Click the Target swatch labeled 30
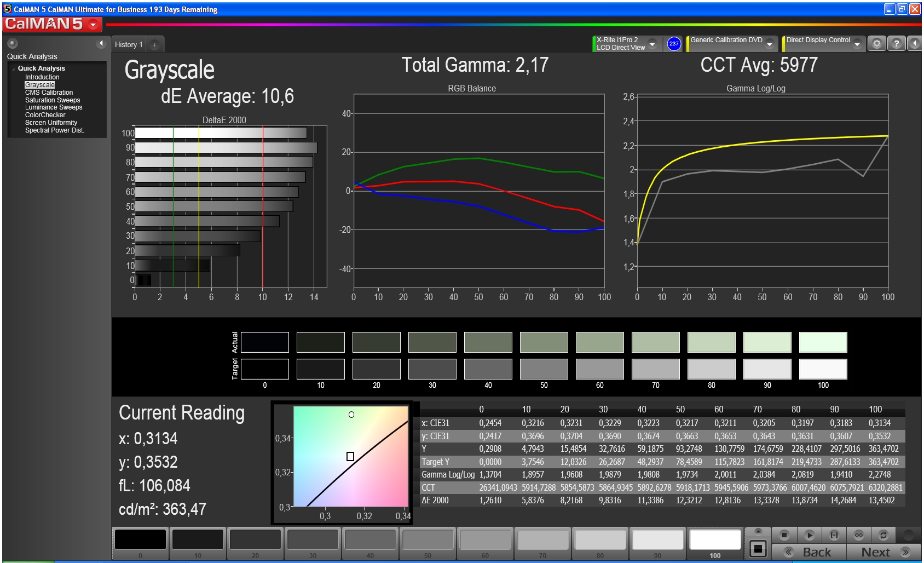 click(432, 369)
